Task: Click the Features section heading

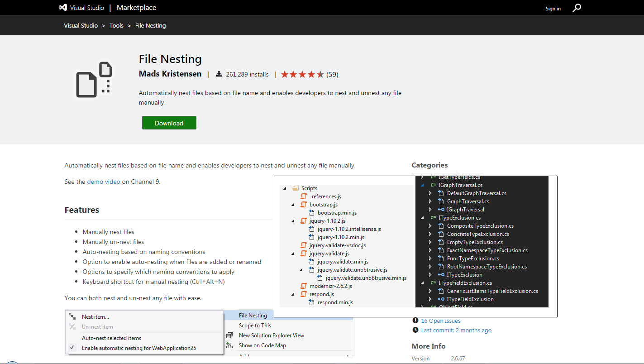Action: [82, 210]
